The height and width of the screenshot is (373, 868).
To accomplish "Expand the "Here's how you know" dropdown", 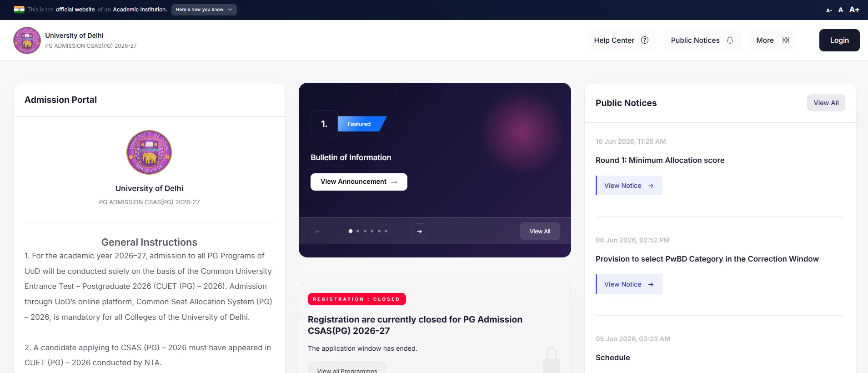I will click(x=204, y=10).
